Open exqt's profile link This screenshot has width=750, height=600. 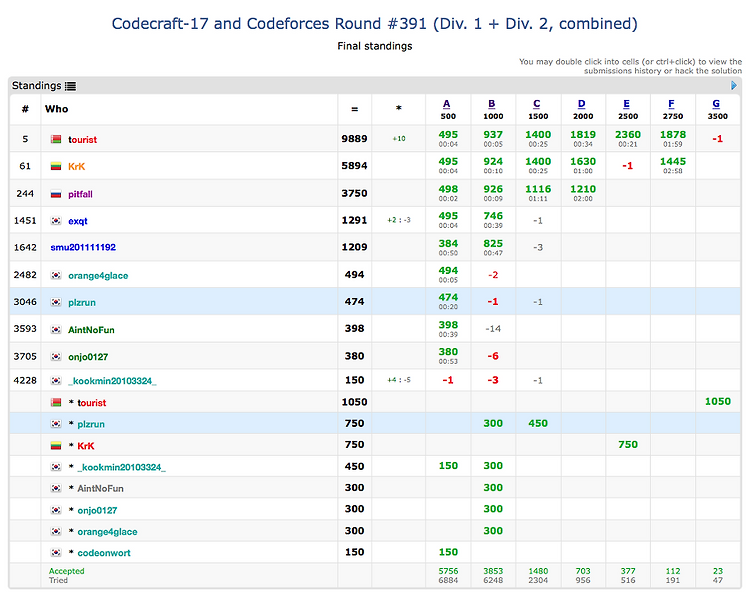(x=77, y=221)
